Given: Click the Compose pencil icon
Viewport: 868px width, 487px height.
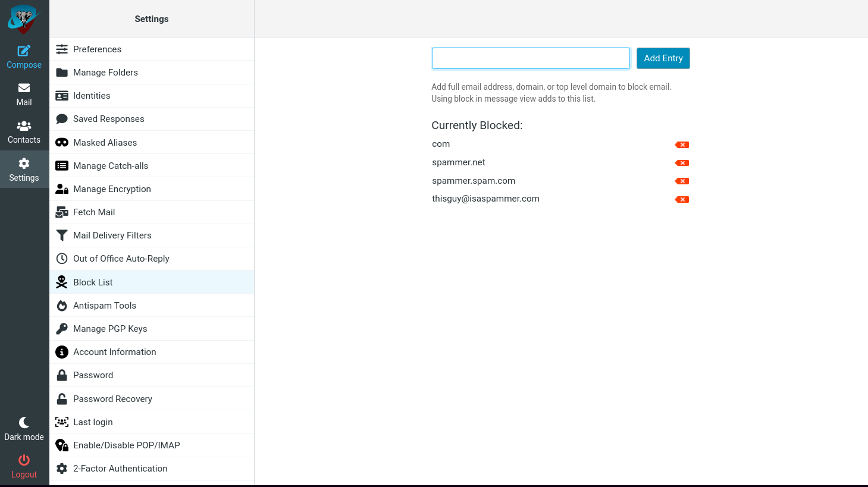Looking at the screenshot, I should pos(24,51).
